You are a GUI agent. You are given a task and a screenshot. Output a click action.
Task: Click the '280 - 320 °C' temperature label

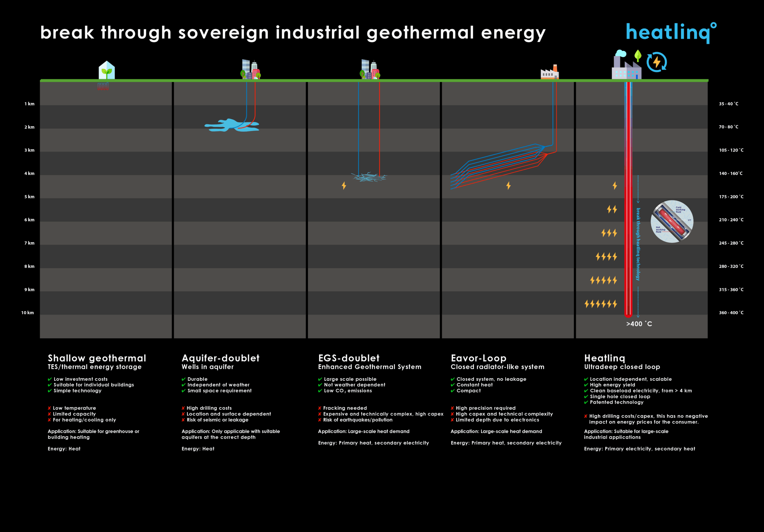tap(731, 266)
